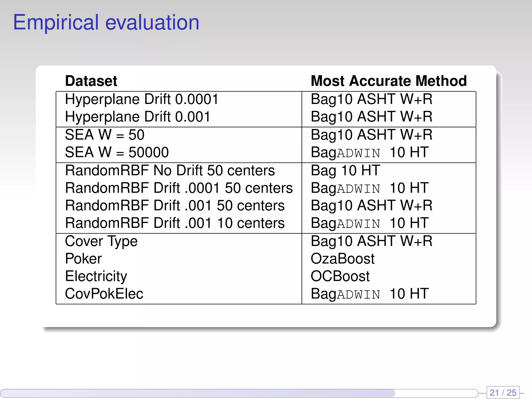Select the 'SEA W = 50000' row label
The width and height of the screenshot is (532, 399).
click(x=117, y=152)
